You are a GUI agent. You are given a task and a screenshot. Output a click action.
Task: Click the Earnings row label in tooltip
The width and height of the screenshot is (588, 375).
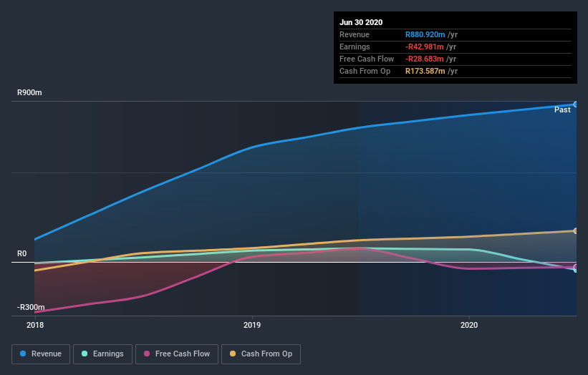355,47
